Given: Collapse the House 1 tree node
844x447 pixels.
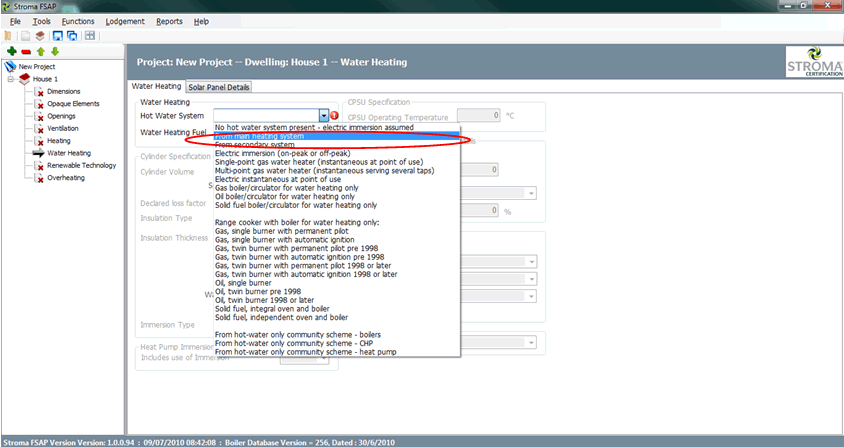Looking at the screenshot, I should click(x=10, y=79).
